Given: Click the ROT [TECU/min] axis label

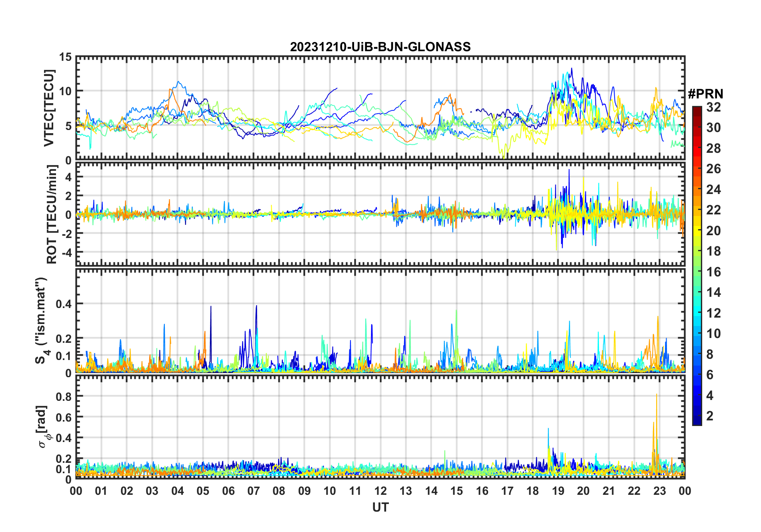Looking at the screenshot, I should coord(52,214).
